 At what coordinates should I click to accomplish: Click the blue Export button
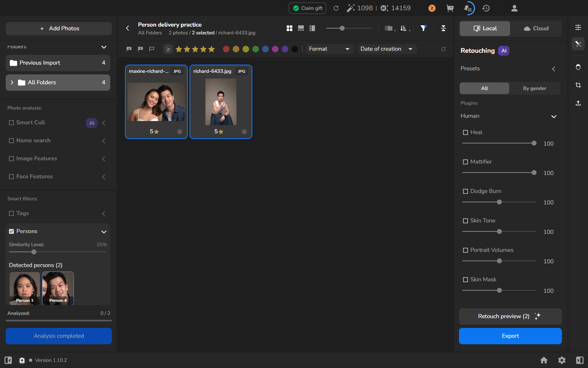click(x=510, y=336)
